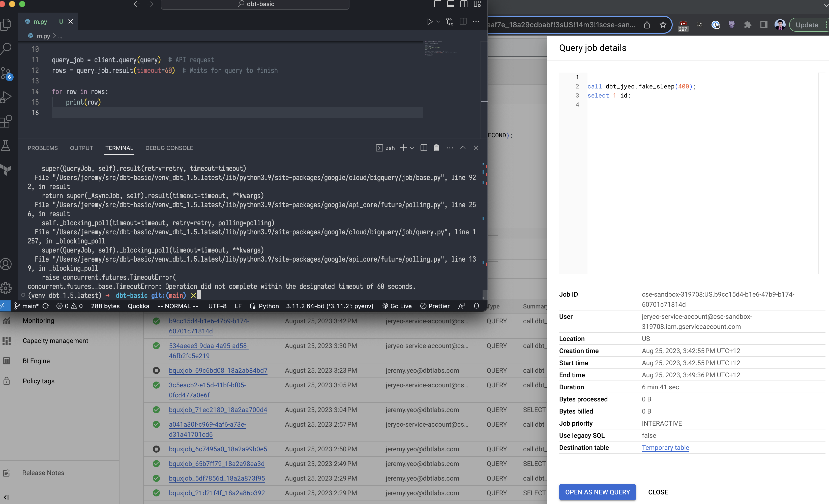This screenshot has height=504, width=829.
Task: Switch to the PROBLEMS tab
Action: [x=43, y=148]
